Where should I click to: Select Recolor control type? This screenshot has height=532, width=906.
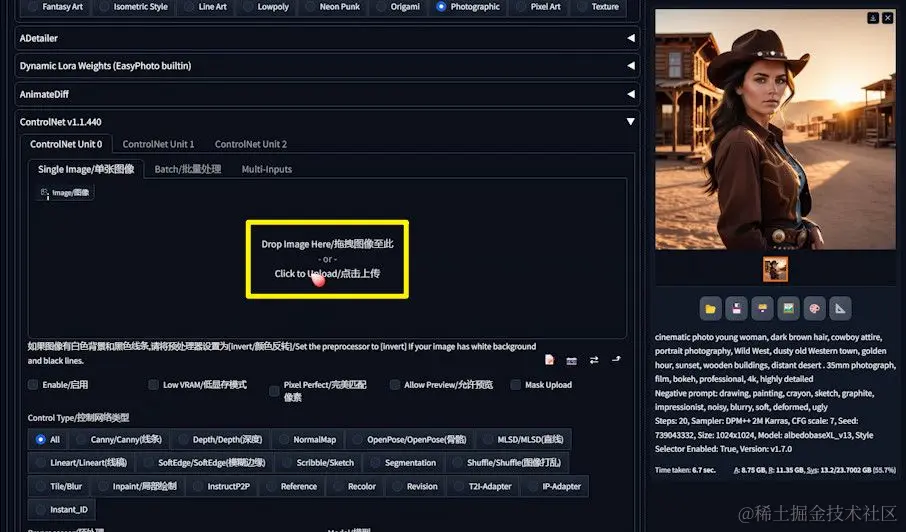tap(354, 486)
